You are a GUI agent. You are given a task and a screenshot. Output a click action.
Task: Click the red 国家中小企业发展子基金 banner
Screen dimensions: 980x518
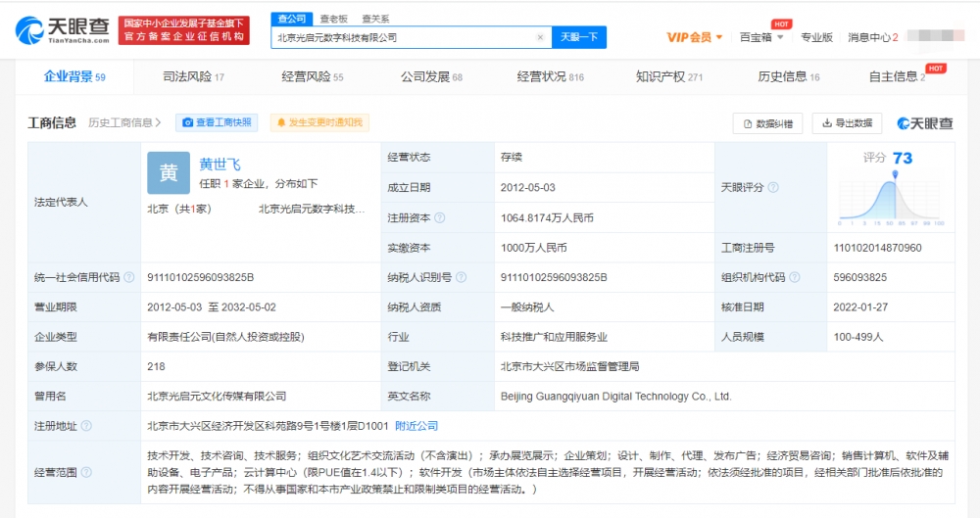(184, 30)
